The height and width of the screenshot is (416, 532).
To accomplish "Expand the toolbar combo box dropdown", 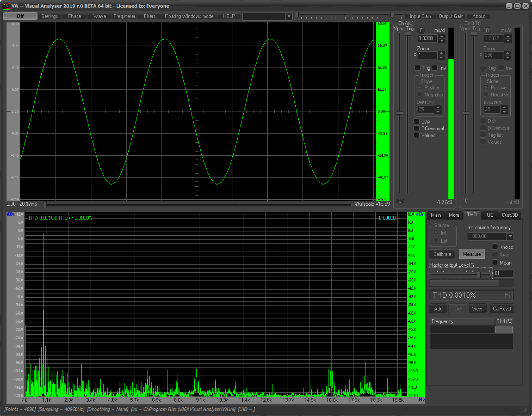I will coord(289,17).
